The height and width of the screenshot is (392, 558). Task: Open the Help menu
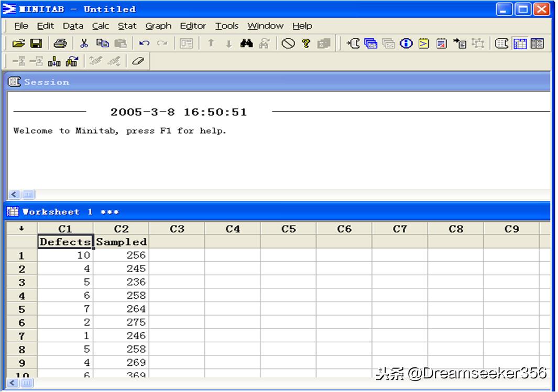click(x=302, y=26)
